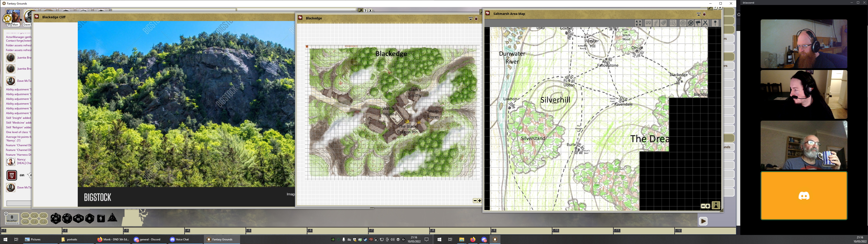868x244 pixels.
Task: Roll the d20 die
Action: [56, 218]
